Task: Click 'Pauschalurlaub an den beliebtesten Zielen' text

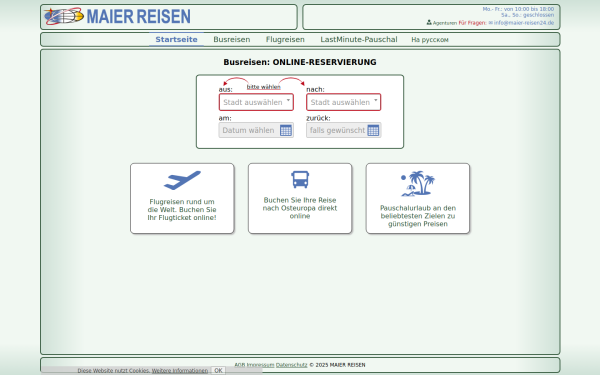Action: click(x=418, y=216)
